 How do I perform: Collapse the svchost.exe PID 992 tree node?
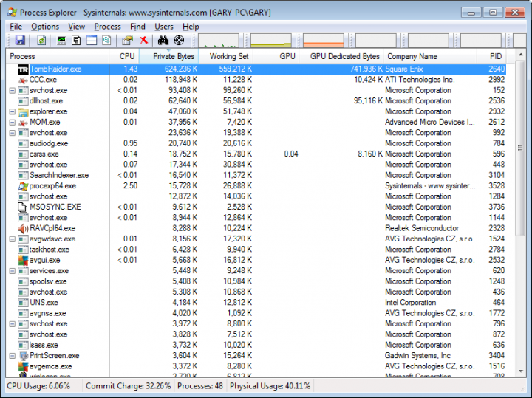pyautogui.click(x=13, y=133)
